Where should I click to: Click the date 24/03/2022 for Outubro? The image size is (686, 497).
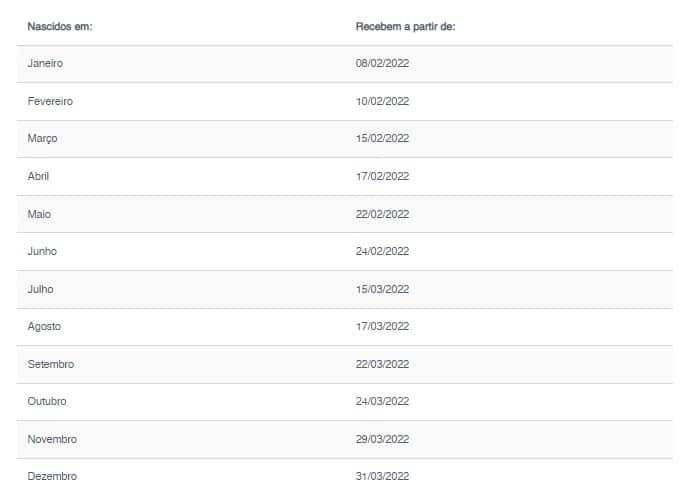coord(382,402)
